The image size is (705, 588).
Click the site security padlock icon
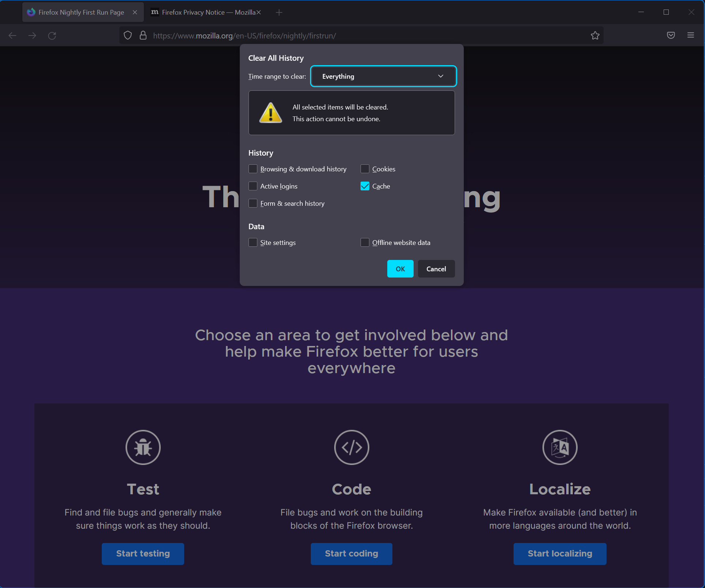coord(143,36)
